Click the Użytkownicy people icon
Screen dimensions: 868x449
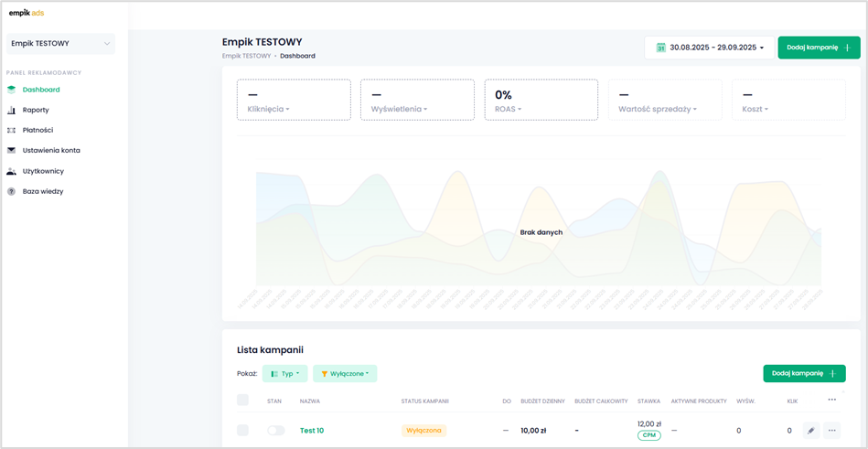coord(12,171)
